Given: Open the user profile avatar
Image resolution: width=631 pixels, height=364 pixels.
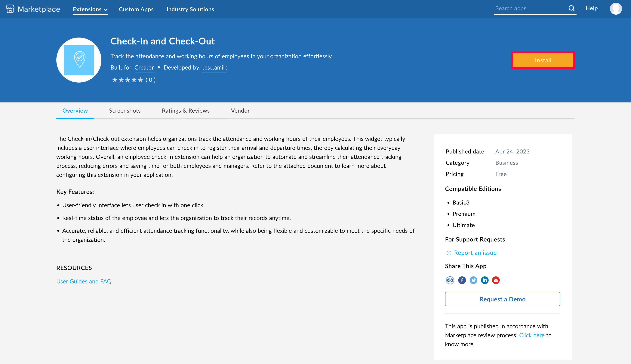Looking at the screenshot, I should (616, 9).
